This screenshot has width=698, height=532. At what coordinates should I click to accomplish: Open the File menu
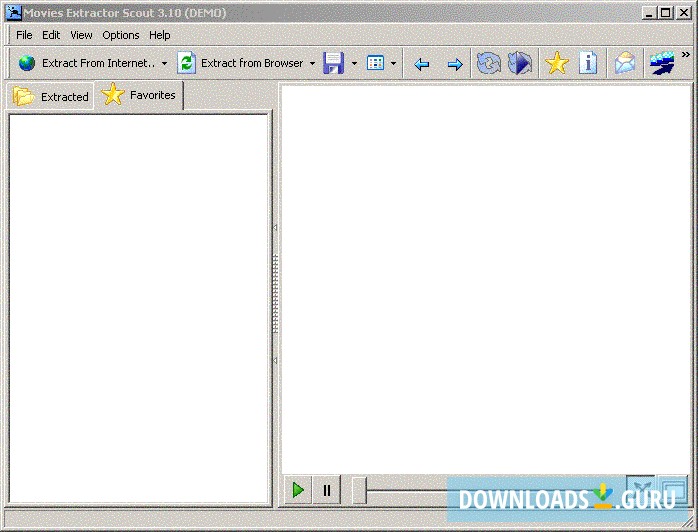tap(24, 35)
